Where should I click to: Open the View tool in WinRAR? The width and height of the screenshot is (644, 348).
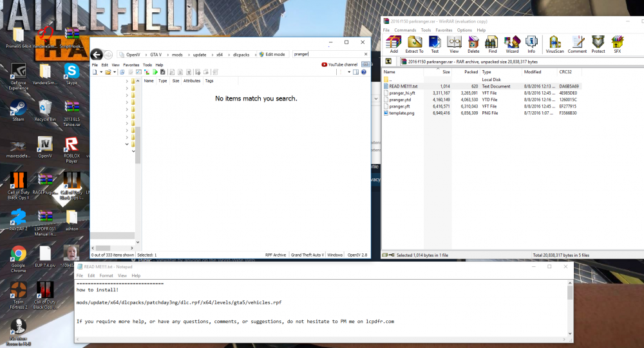coord(454,44)
